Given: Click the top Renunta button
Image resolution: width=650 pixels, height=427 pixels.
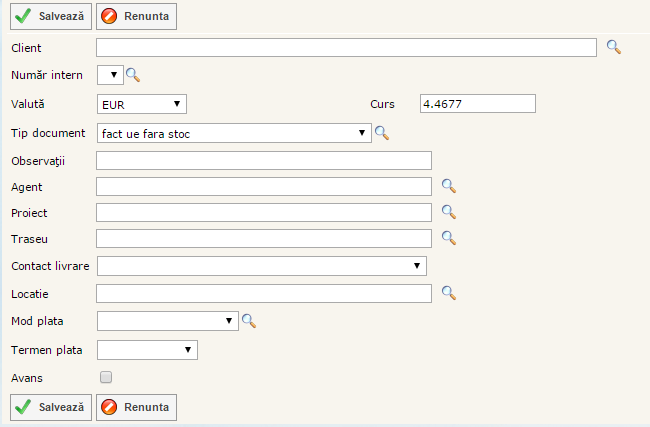Looking at the screenshot, I should pyautogui.click(x=136, y=17).
